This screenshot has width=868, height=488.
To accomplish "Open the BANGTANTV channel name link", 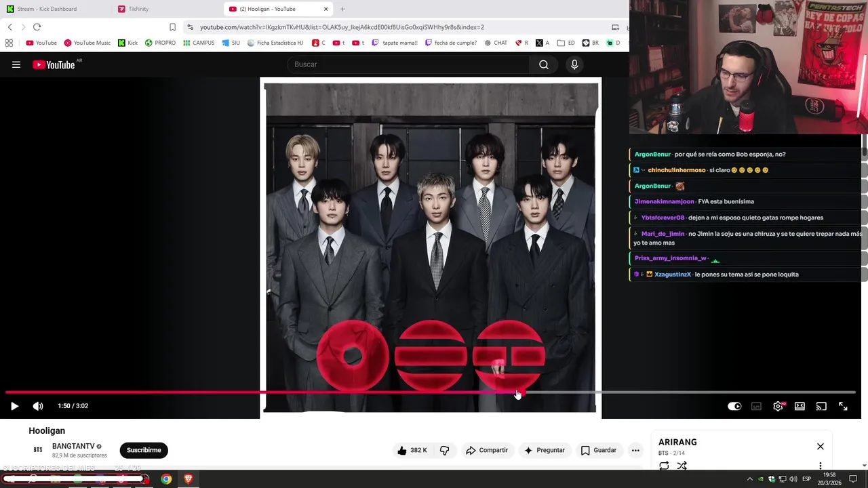I will pyautogui.click(x=73, y=447).
